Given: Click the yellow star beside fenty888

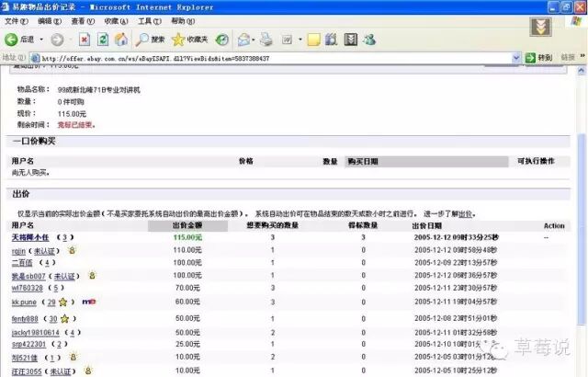Looking at the screenshot, I should (x=65, y=318).
